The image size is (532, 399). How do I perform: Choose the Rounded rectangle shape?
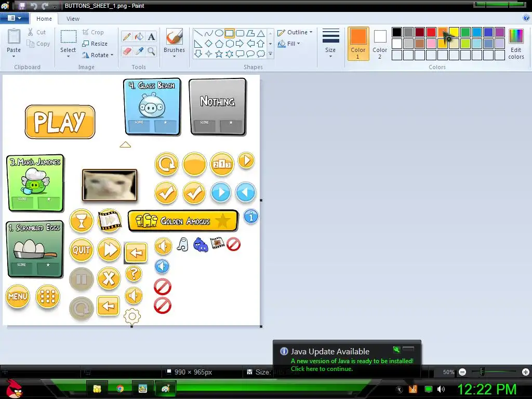click(240, 33)
